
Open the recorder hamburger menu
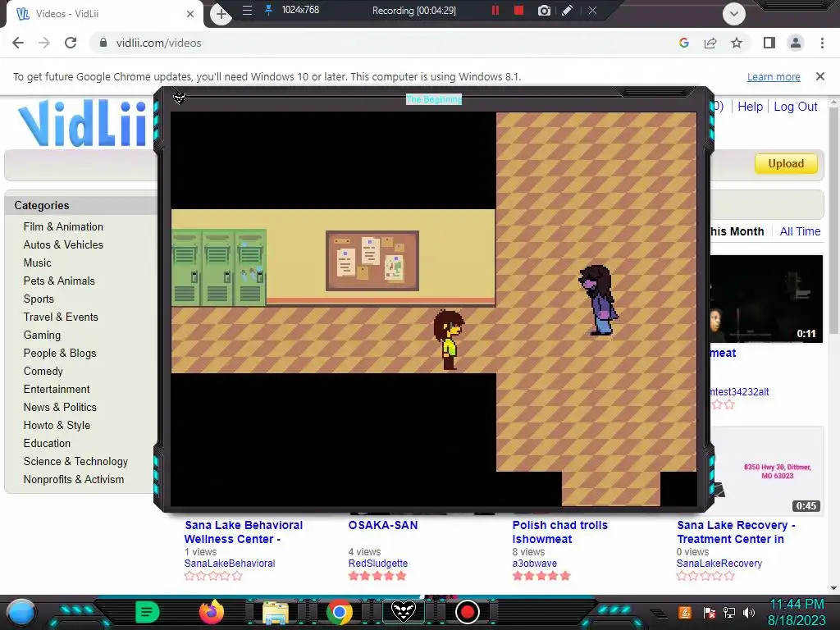[247, 10]
